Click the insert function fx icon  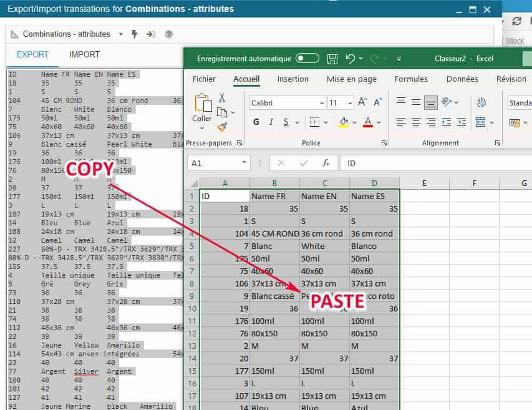click(326, 163)
